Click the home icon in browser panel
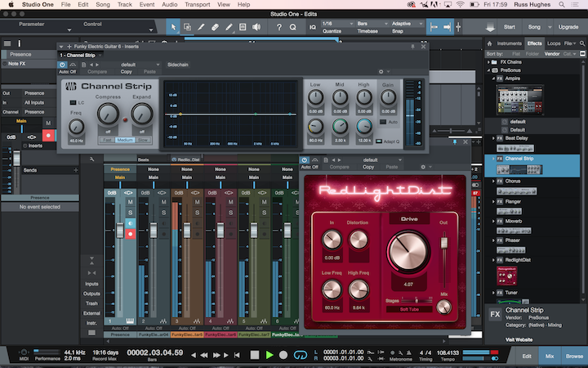The height and width of the screenshot is (368, 588). tap(489, 43)
